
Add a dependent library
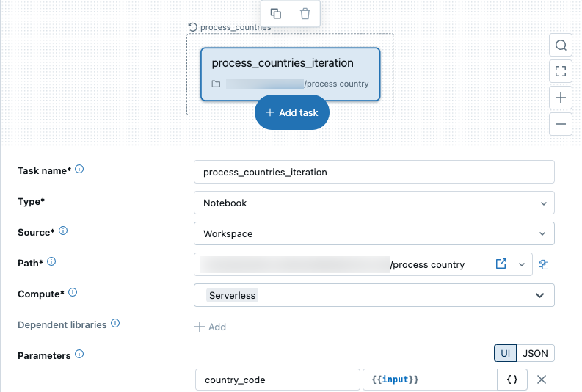[x=211, y=327]
